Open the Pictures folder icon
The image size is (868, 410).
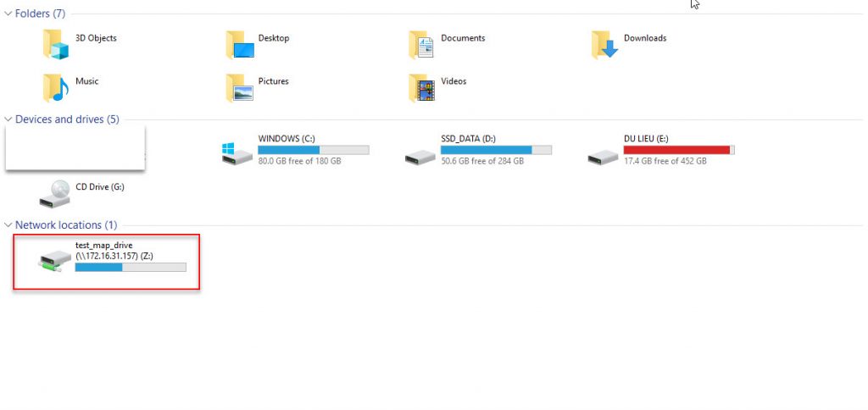pos(240,88)
